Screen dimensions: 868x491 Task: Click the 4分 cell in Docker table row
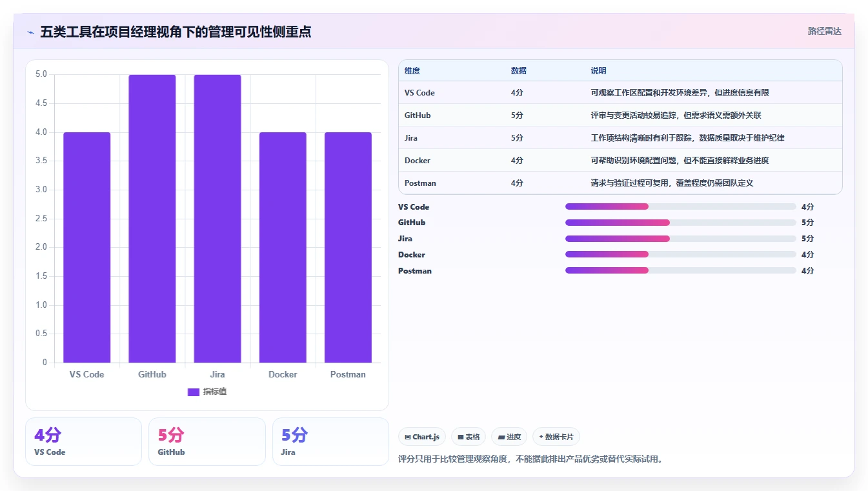(517, 161)
